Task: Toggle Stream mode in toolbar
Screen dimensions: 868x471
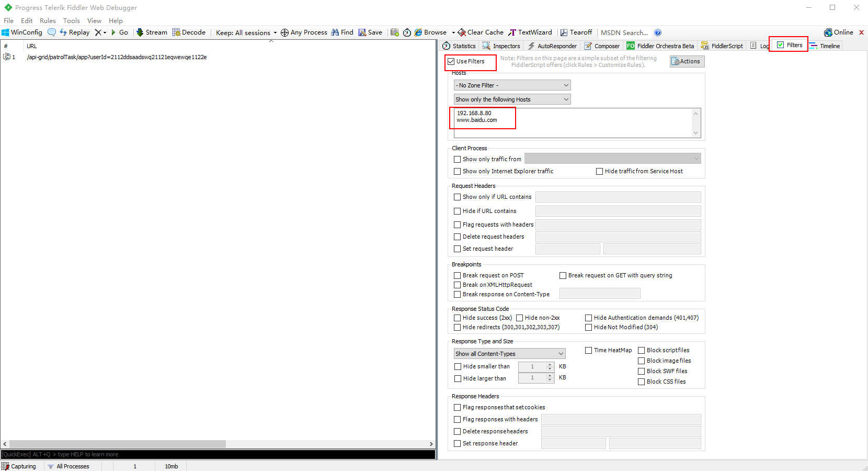Action: tap(152, 32)
